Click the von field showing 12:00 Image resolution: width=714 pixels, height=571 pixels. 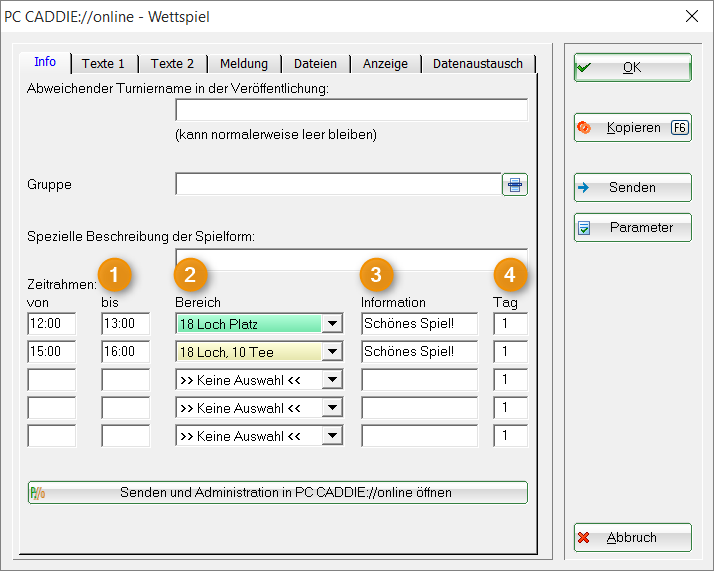[x=51, y=323]
